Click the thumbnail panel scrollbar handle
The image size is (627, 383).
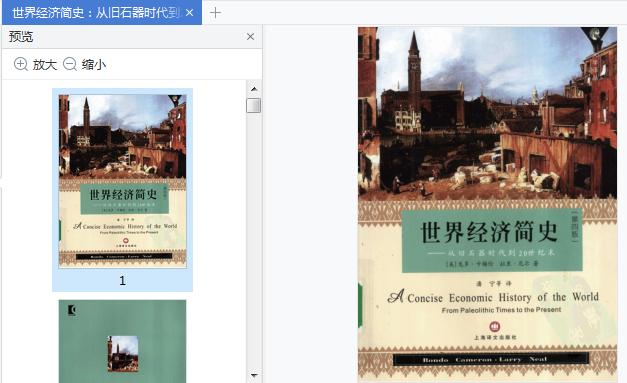click(x=254, y=106)
